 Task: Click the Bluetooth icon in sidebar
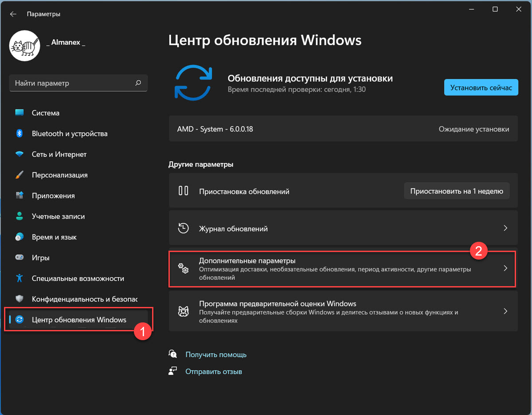click(20, 133)
